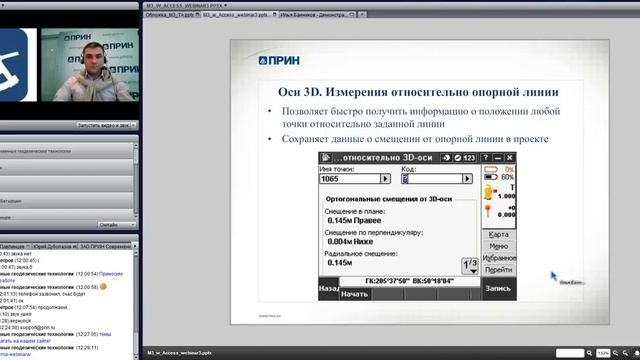Click the chat tabs overflow arrow
Viewport: 640px width, 360px height.
point(136,247)
